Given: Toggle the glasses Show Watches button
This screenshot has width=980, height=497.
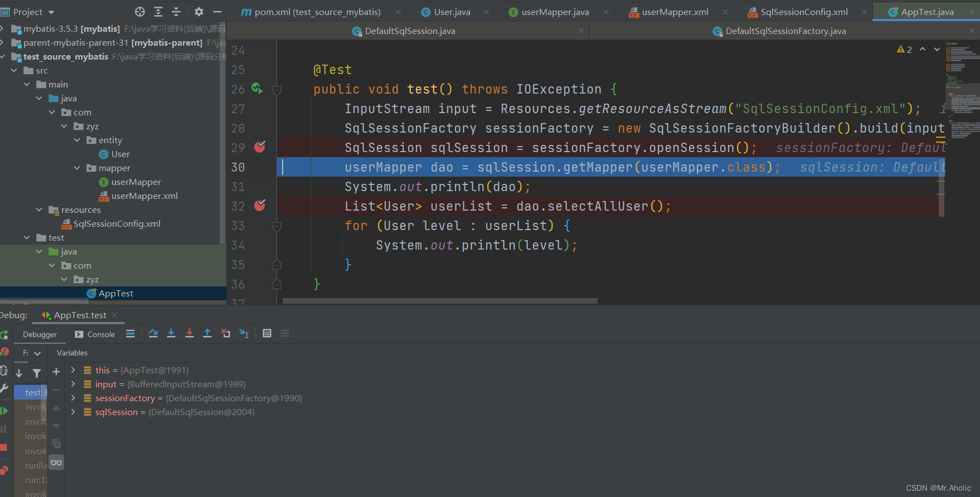Looking at the screenshot, I should click(56, 462).
